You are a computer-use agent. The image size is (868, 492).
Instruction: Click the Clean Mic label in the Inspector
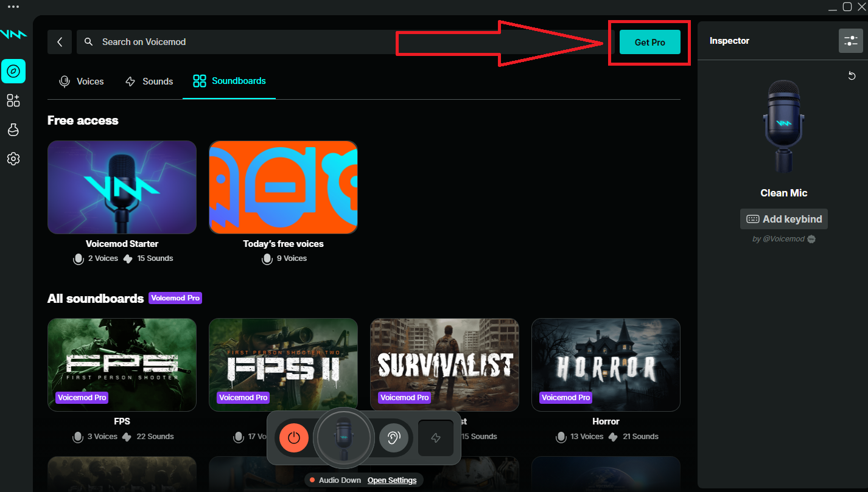[784, 193]
